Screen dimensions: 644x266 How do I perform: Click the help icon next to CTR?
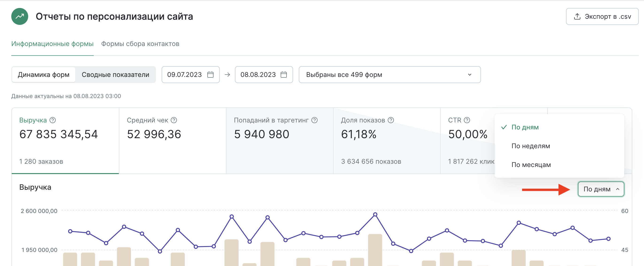(467, 120)
